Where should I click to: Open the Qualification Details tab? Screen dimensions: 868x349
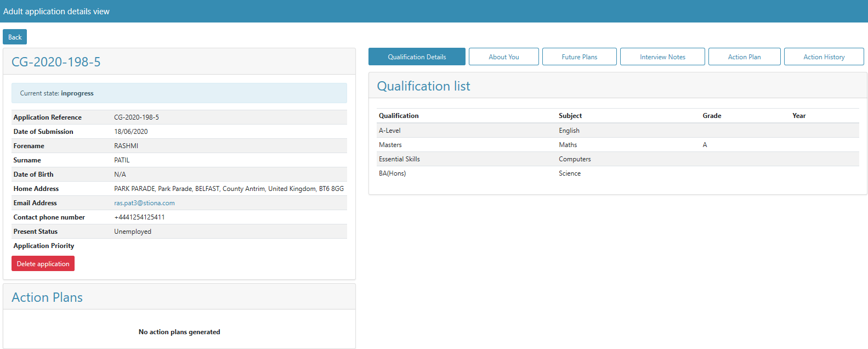click(417, 57)
